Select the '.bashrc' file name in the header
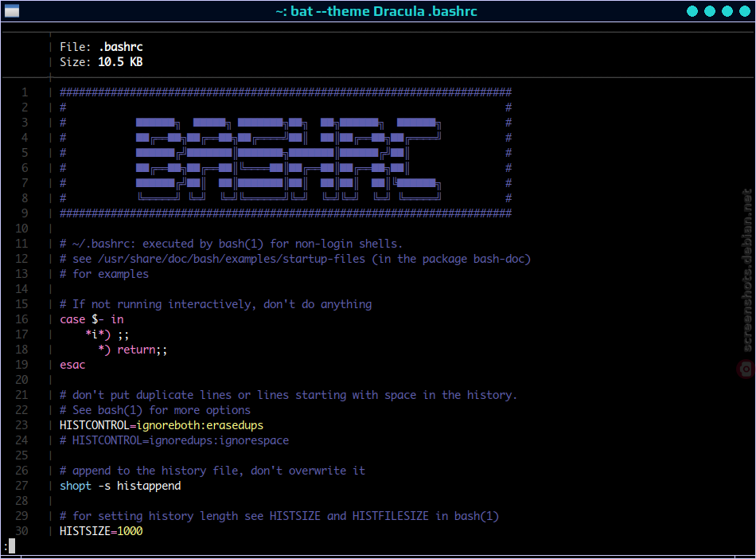 120,47
